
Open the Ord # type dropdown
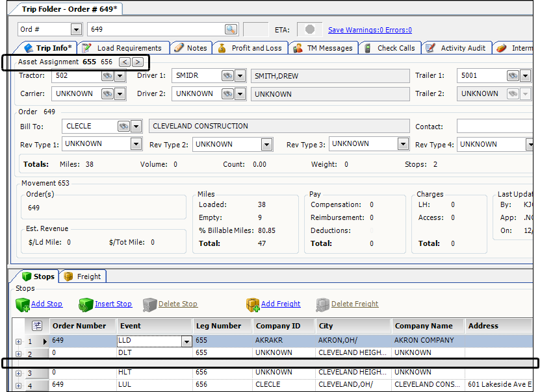(x=76, y=29)
